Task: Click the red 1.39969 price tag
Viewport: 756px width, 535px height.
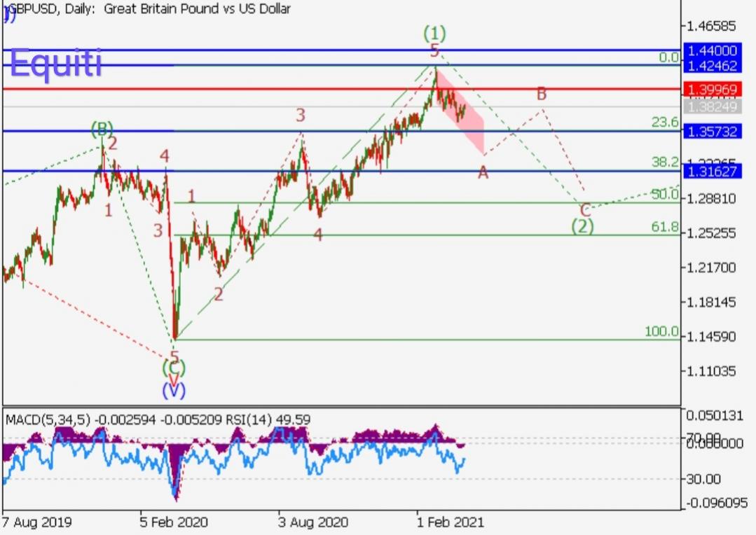Action: tap(710, 90)
